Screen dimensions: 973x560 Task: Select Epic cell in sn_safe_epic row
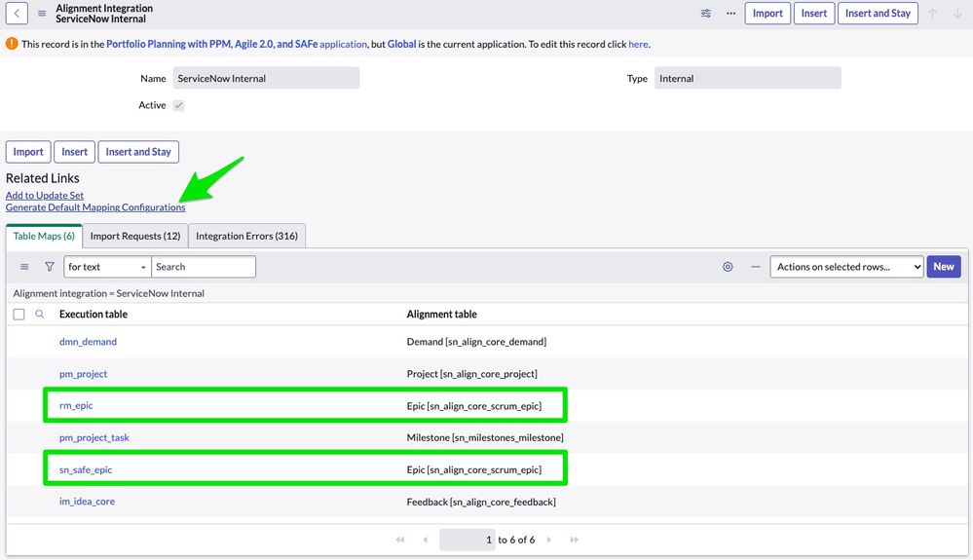pyautogui.click(x=474, y=470)
